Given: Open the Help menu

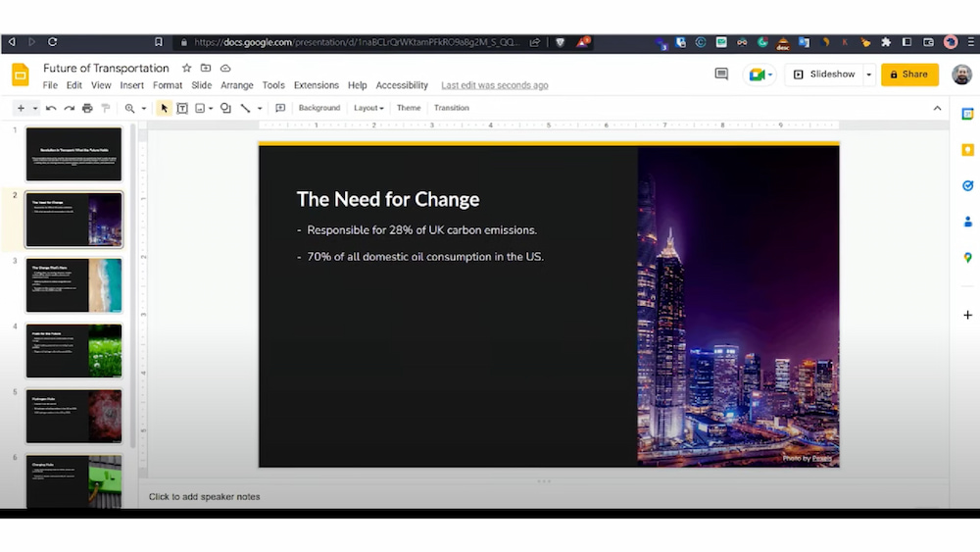Looking at the screenshot, I should click(x=358, y=85).
